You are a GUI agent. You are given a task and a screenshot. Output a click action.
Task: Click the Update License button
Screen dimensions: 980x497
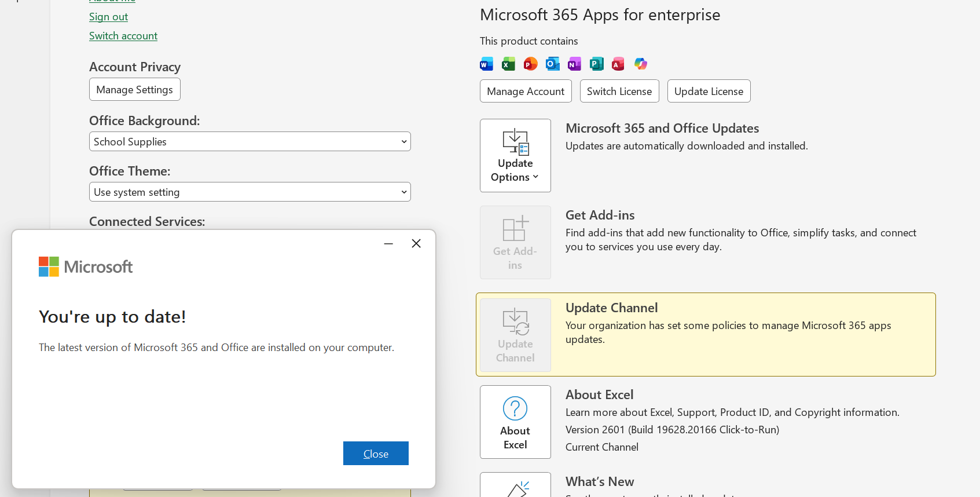(x=709, y=91)
